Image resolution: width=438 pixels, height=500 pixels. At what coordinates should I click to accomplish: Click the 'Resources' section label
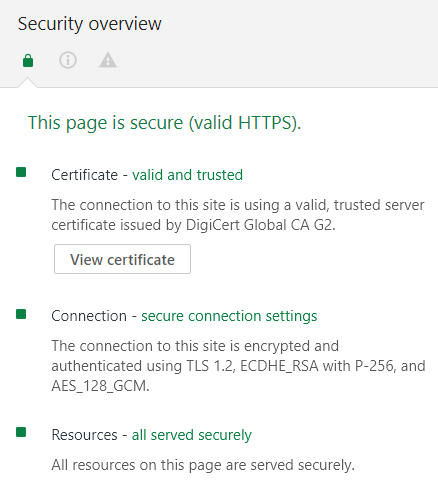coord(85,435)
